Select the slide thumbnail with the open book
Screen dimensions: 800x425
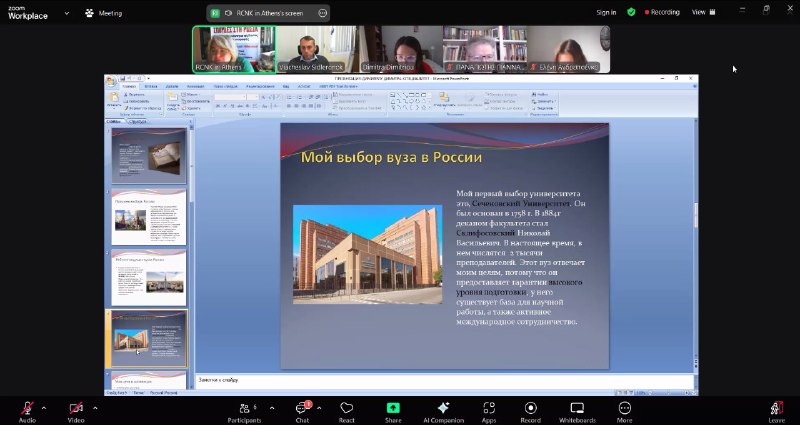coord(149,156)
